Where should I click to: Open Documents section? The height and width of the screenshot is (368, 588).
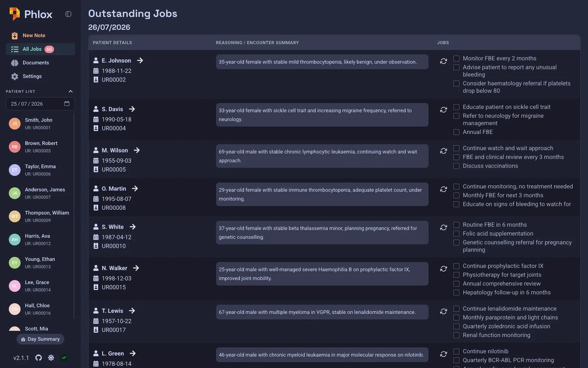pos(40,63)
